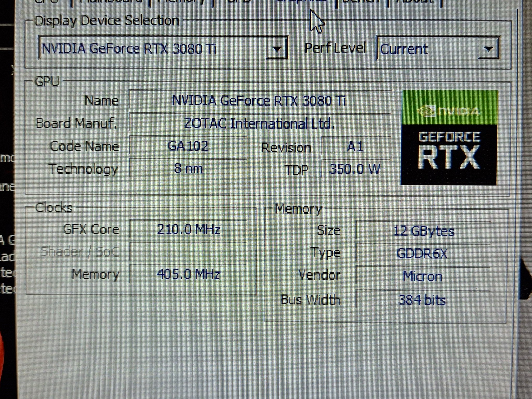This screenshot has height=399, width=532.
Task: Click the GDDR6X memory type value
Action: coord(423,253)
